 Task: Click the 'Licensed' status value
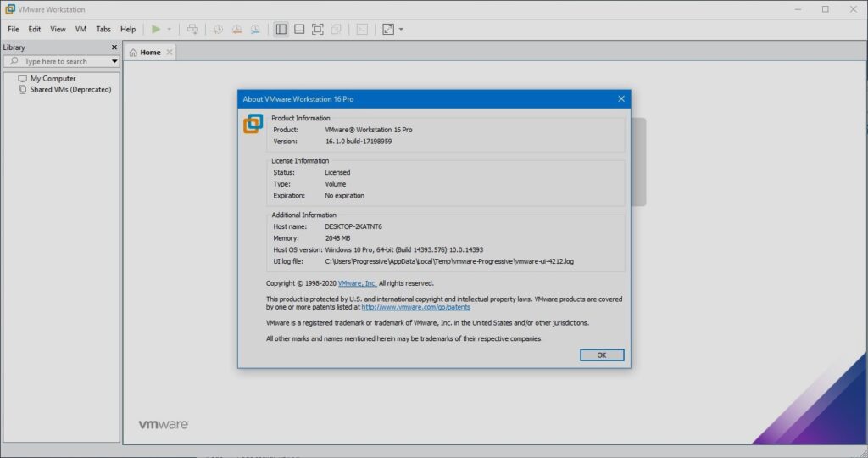pyautogui.click(x=337, y=172)
